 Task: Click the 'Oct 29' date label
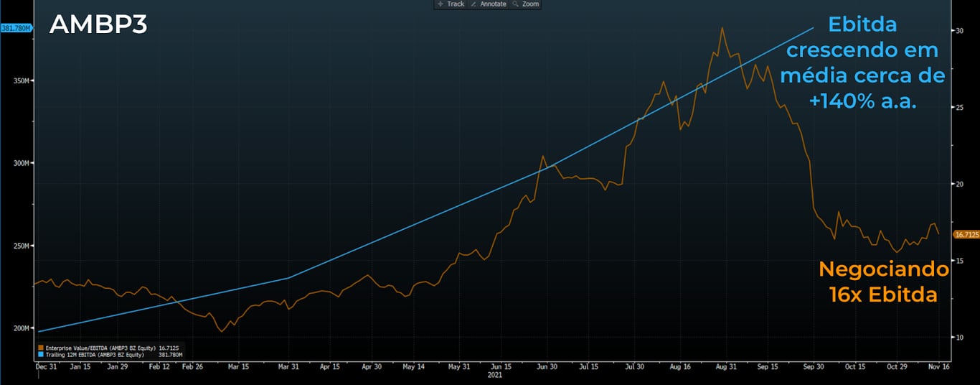897,366
